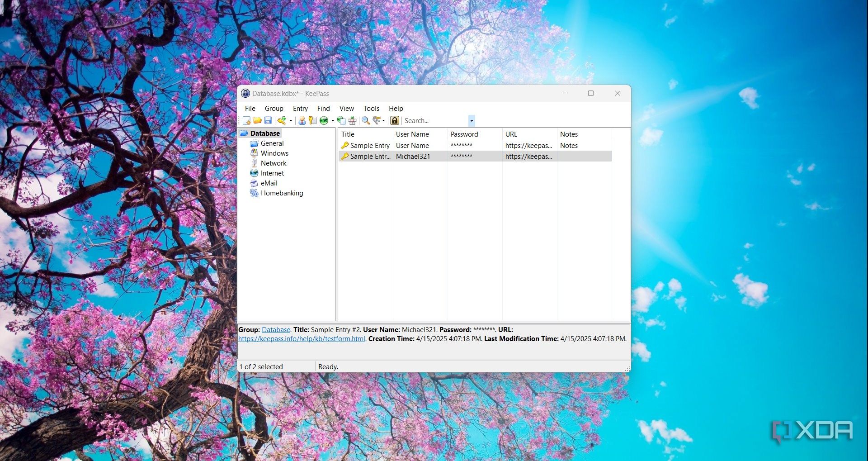Click the Add Entry key icon
The image size is (868, 461).
[282, 120]
